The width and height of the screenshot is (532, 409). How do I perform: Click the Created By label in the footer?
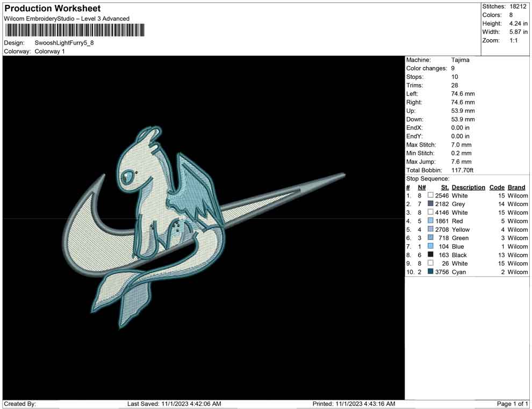[20, 404]
